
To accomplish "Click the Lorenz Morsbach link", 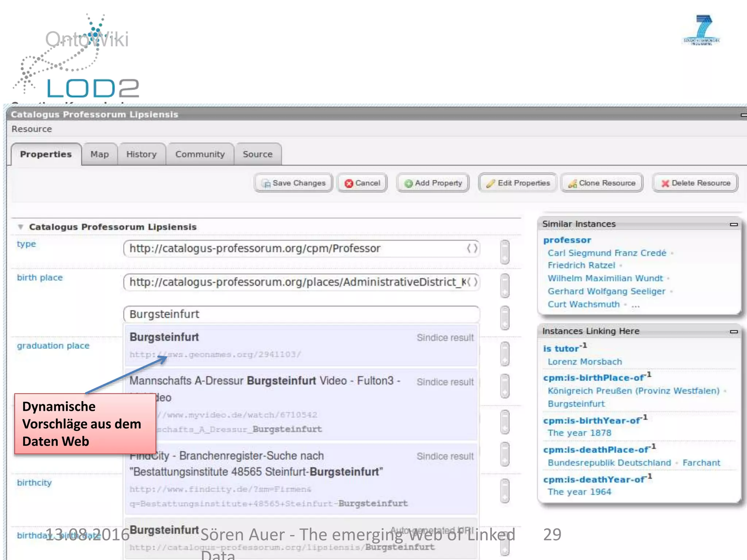I will coord(585,362).
